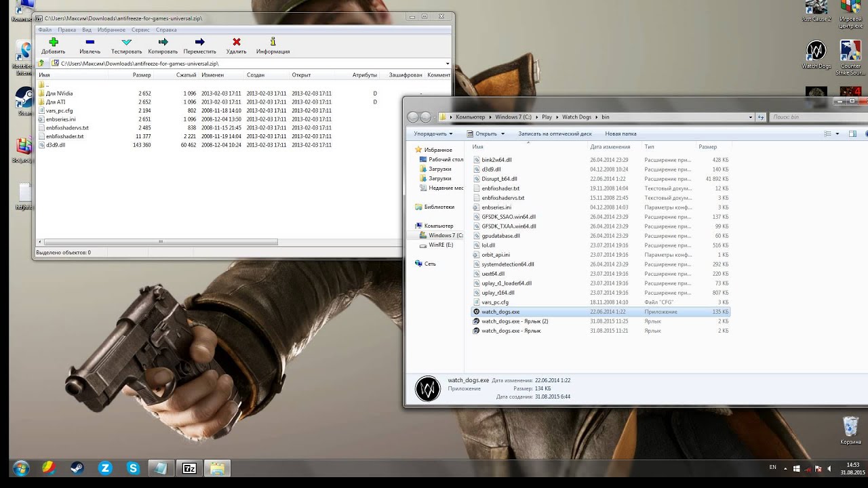Select Сеть in the navigation pane
Viewport: 868px width, 488px height.
pyautogui.click(x=425, y=264)
